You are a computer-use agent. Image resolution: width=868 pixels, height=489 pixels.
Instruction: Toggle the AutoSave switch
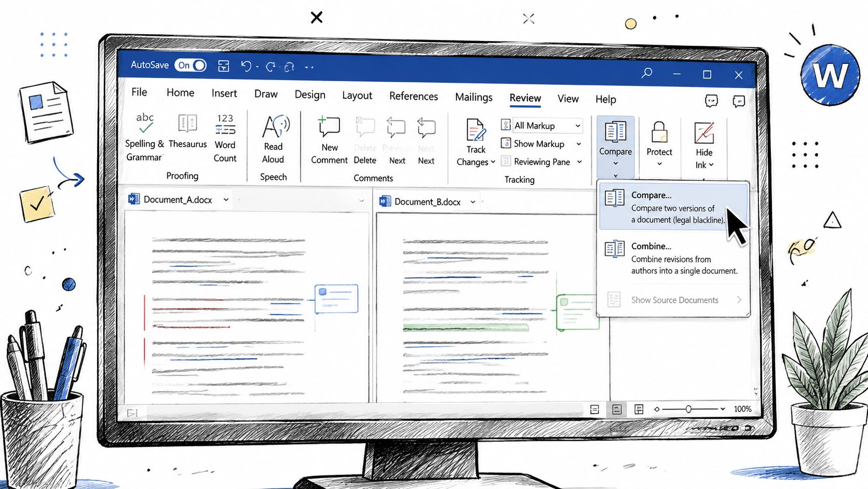pos(191,65)
